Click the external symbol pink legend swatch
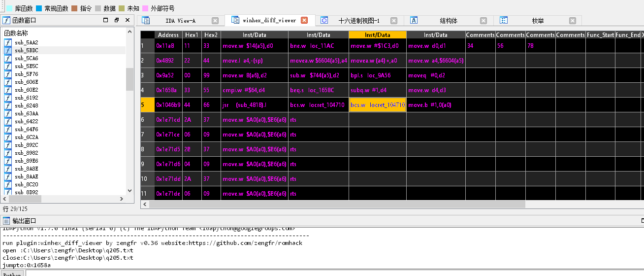Screen dimensions: 644x276 tap(145, 8)
